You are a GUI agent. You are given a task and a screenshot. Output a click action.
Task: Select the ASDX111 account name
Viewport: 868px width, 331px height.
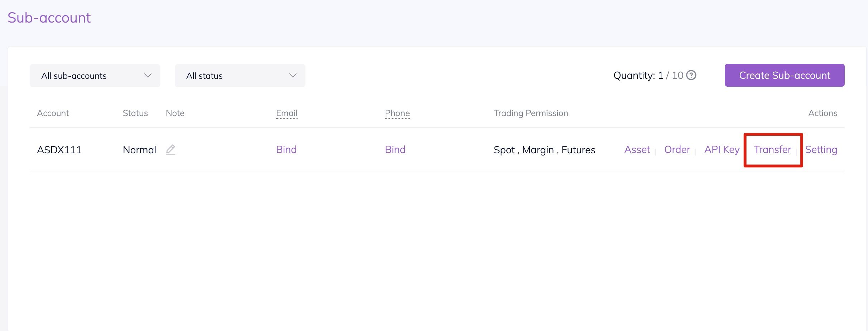(x=59, y=150)
